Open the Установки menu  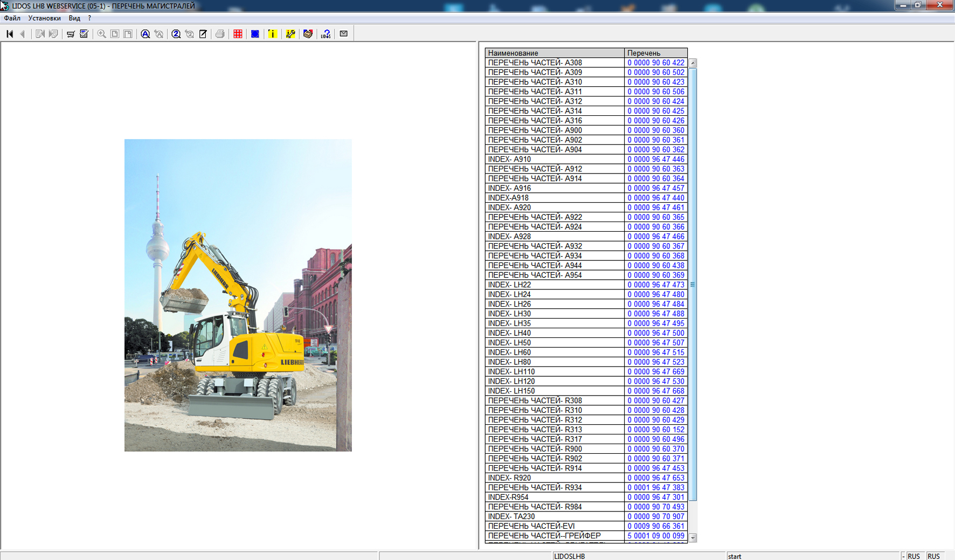(x=44, y=18)
